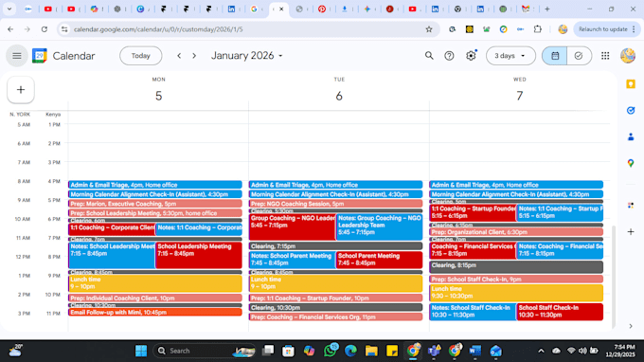
Task: Open Google Keep side panel
Action: (x=631, y=84)
